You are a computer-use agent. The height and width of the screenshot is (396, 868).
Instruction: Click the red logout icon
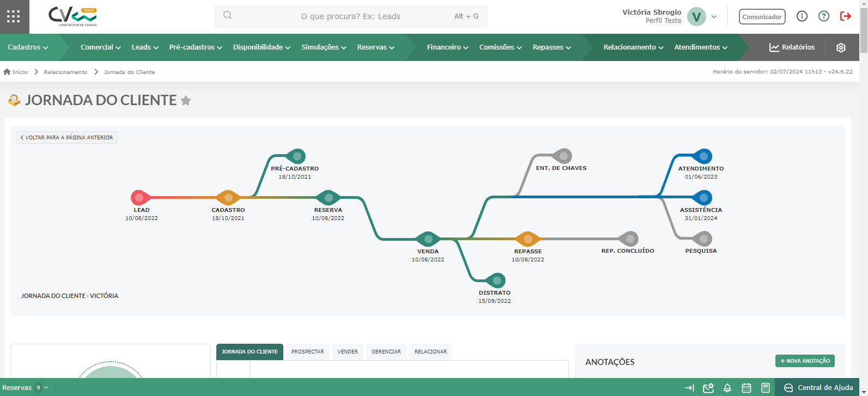(846, 16)
